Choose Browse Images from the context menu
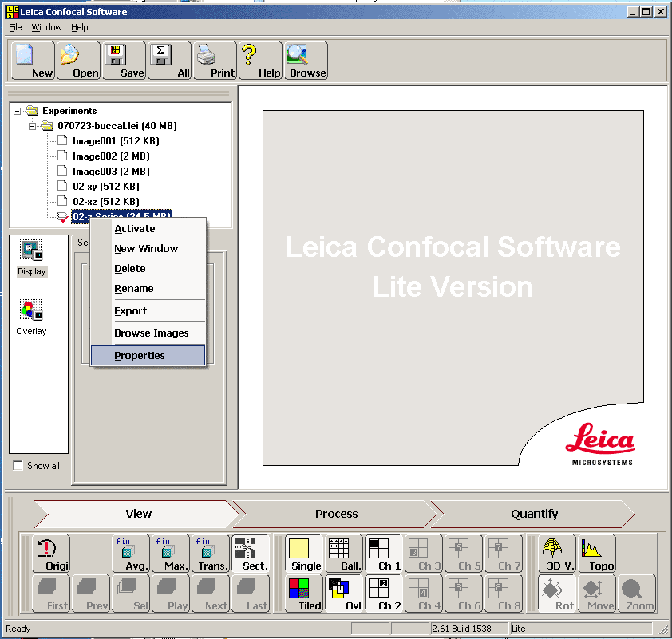Screen dimensions: 672x639 [x=148, y=333]
